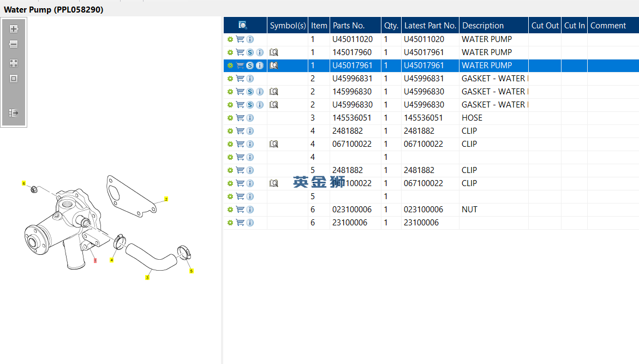Viewport: 639px width, 364px height.
Task: Select callout 3 under the hose
Action: pos(147,278)
